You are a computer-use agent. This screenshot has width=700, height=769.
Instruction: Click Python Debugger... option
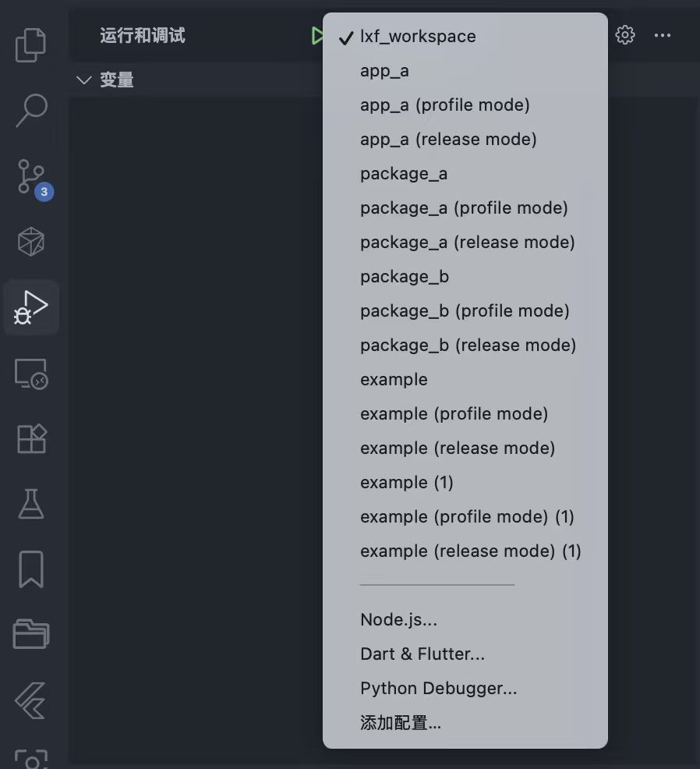pos(438,689)
